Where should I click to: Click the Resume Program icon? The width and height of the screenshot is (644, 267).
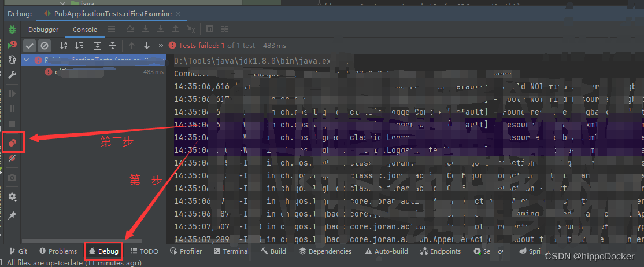click(12, 93)
